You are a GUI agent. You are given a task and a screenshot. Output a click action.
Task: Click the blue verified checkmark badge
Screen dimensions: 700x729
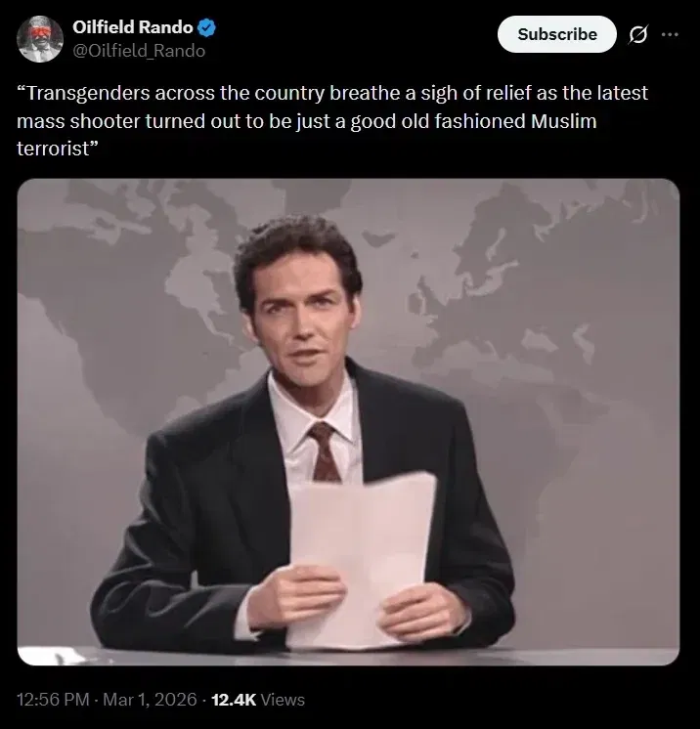pos(206,28)
